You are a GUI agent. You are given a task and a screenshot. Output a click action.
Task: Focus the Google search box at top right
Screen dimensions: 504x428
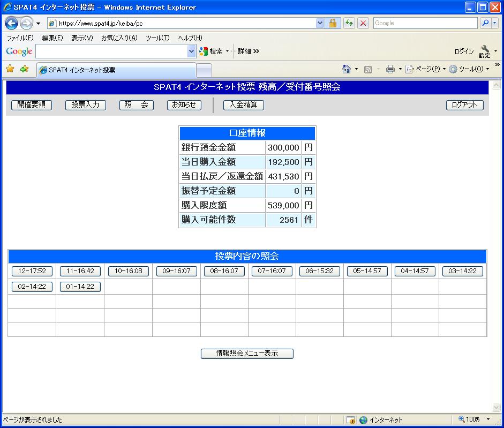[x=425, y=23]
